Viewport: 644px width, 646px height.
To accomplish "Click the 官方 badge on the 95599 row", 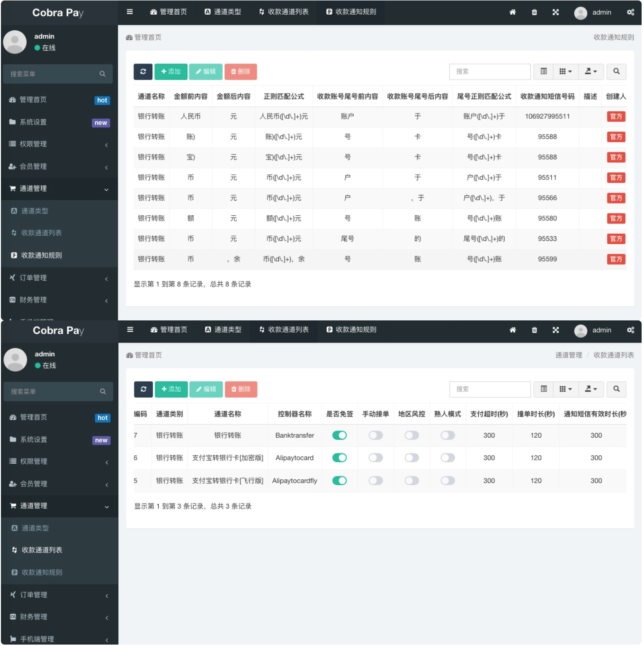I will (616, 259).
